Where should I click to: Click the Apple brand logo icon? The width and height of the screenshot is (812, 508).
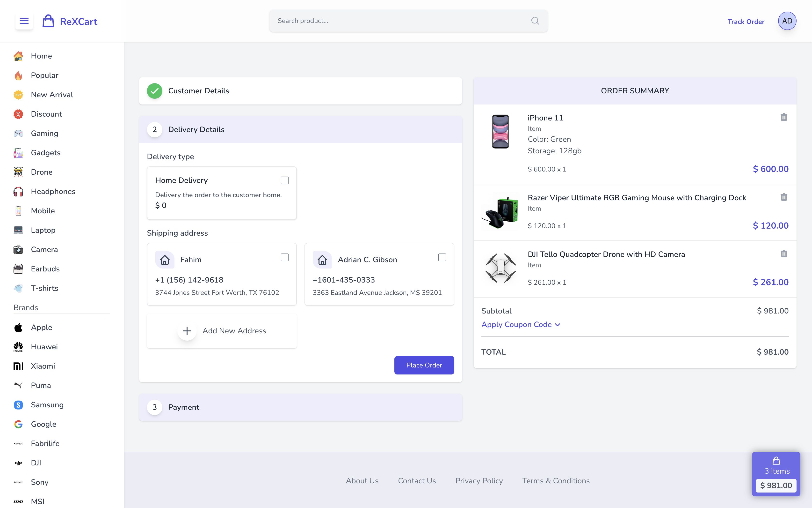[18, 328]
